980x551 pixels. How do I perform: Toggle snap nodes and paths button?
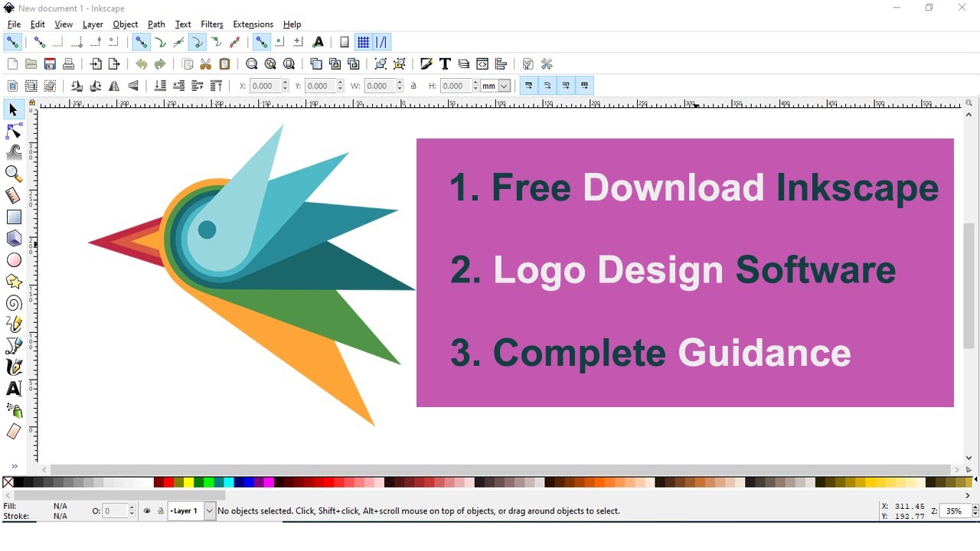coord(141,42)
